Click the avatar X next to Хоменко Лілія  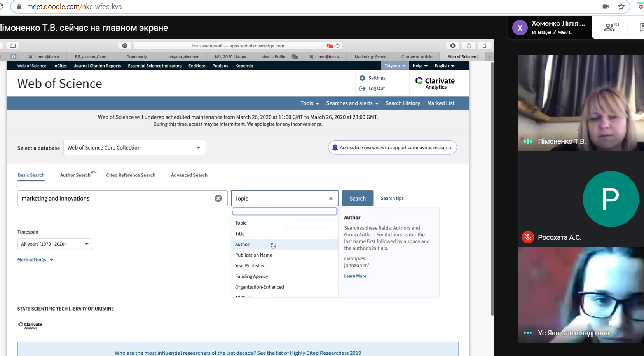pos(520,28)
